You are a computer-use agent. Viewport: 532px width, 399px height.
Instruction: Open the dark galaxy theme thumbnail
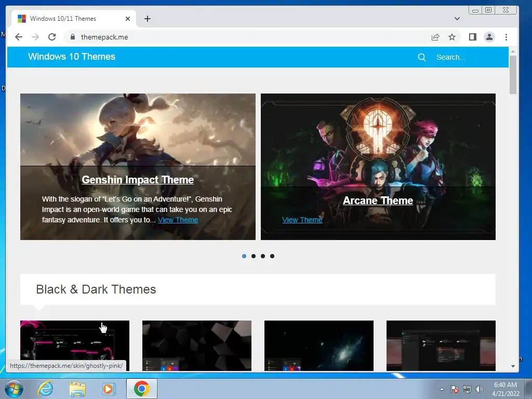coord(319,345)
